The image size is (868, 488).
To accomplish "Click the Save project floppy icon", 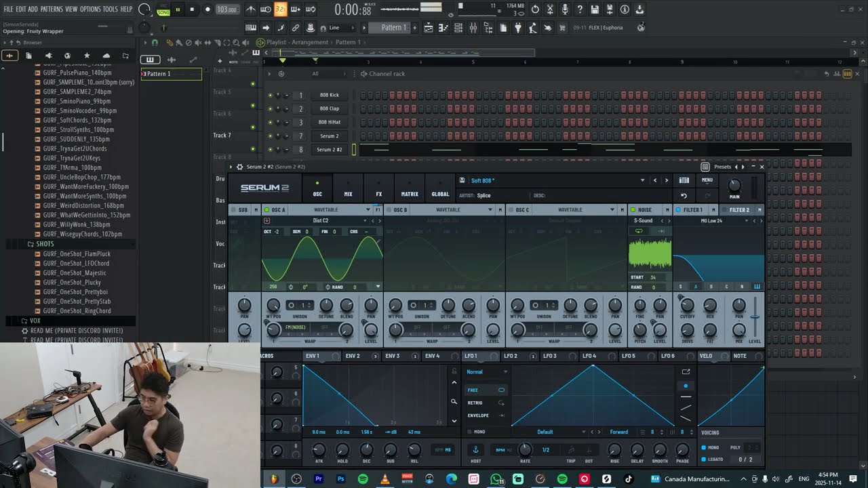I will [595, 9].
